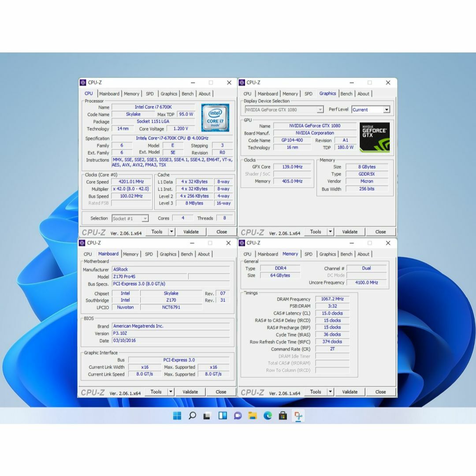
Task: Click Validate button in Mainboard window
Action: 190,392
